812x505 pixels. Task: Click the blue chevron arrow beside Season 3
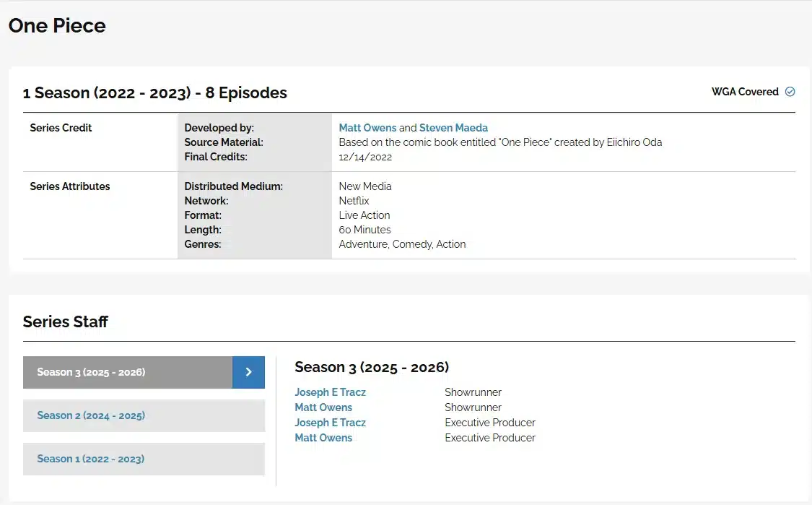(248, 372)
